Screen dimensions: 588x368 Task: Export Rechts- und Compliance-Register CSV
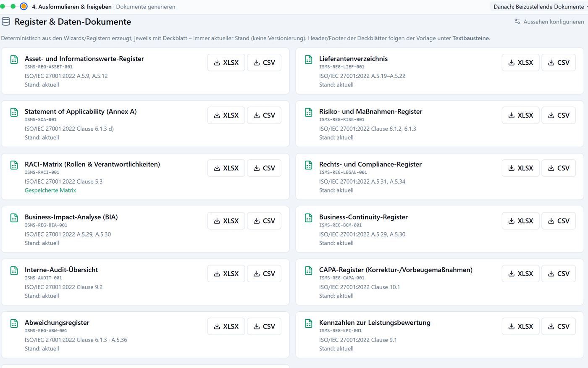point(559,168)
